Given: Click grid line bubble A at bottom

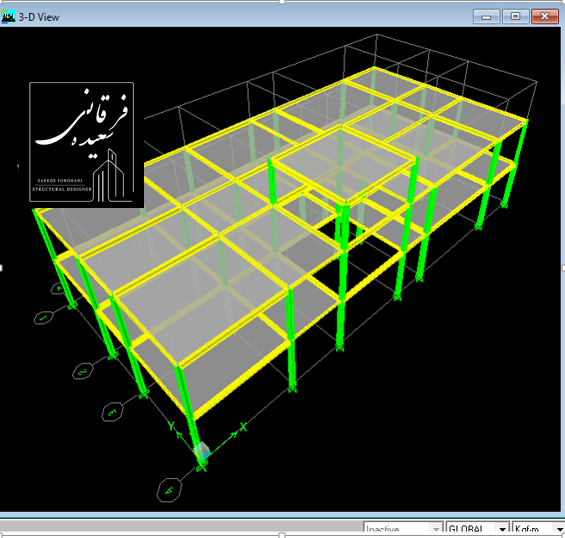Looking at the screenshot, I should (x=169, y=490).
